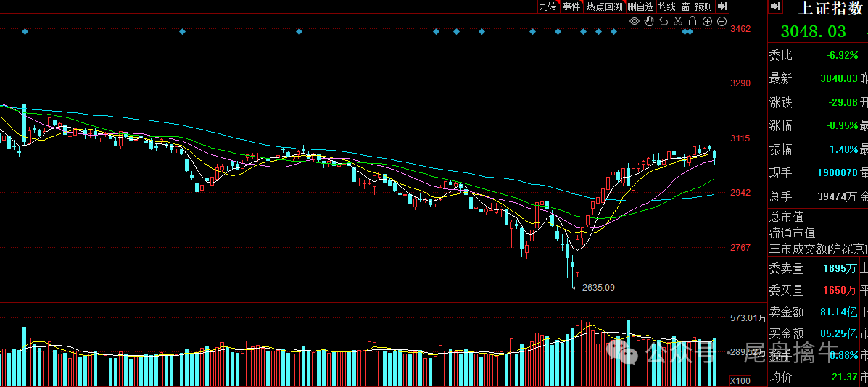Click the 均价 value 21.37
The height and width of the screenshot is (387, 868).
click(846, 377)
